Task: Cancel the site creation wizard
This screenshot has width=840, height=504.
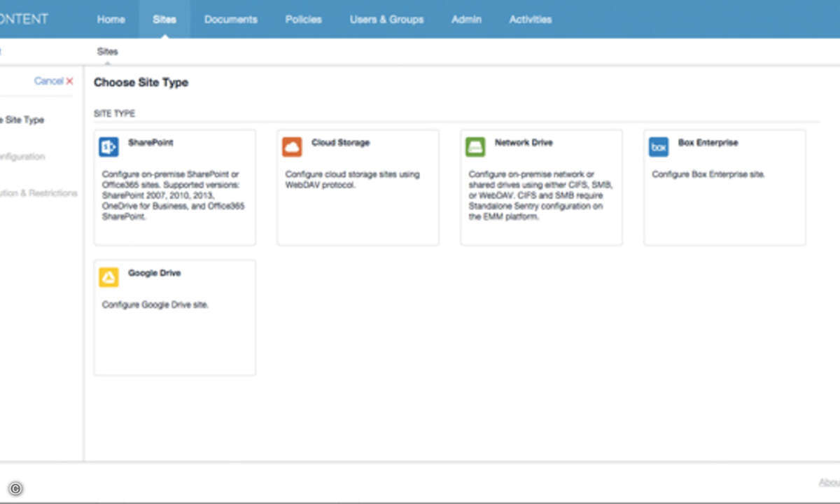Action: [x=48, y=81]
